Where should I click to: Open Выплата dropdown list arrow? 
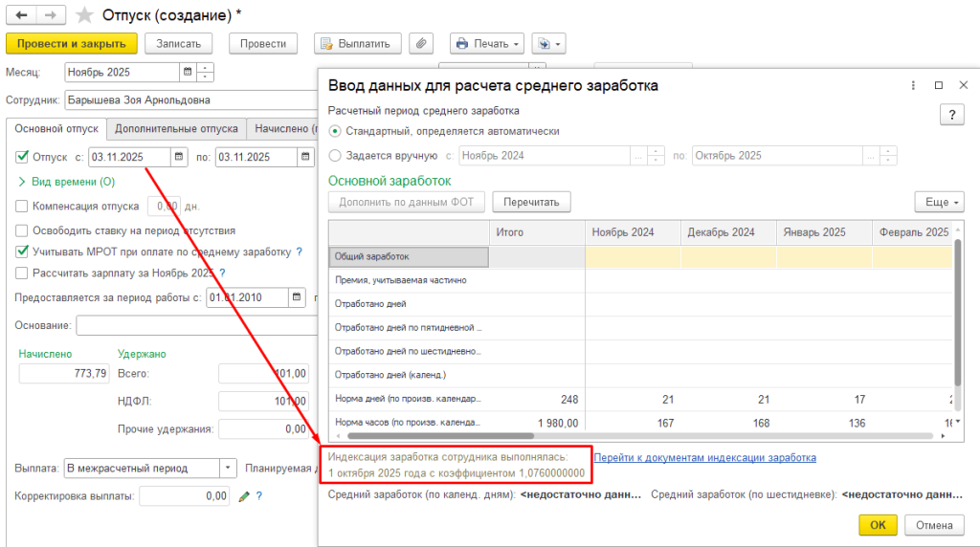coord(228,468)
